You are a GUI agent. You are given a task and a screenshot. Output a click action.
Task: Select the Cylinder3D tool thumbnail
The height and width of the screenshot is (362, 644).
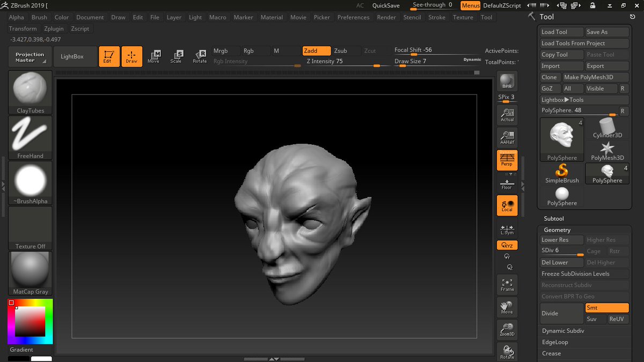tap(607, 128)
